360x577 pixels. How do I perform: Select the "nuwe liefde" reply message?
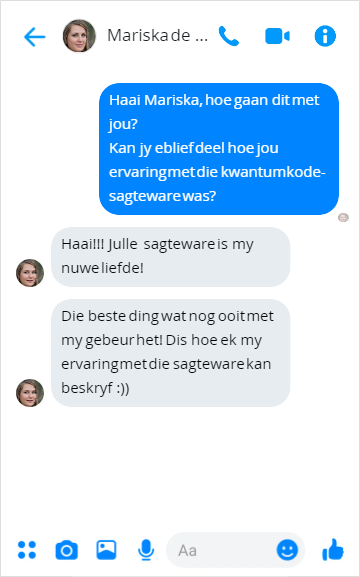point(170,257)
